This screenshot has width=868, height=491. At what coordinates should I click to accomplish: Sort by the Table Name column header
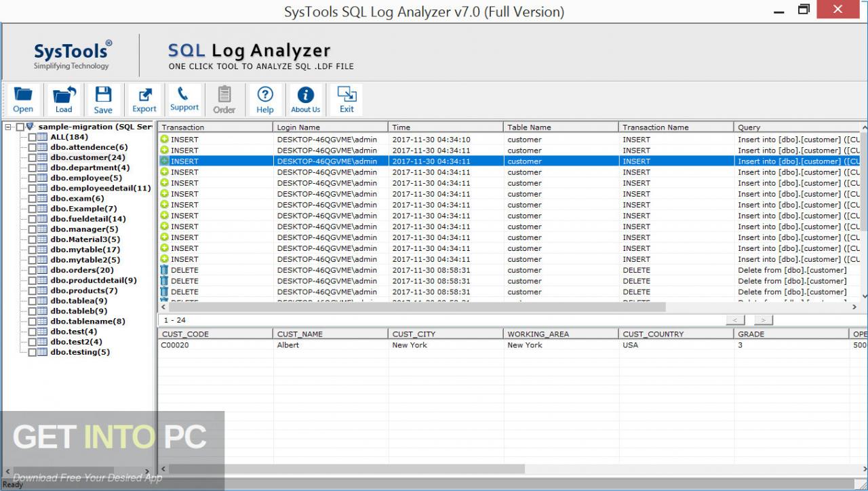click(561, 127)
